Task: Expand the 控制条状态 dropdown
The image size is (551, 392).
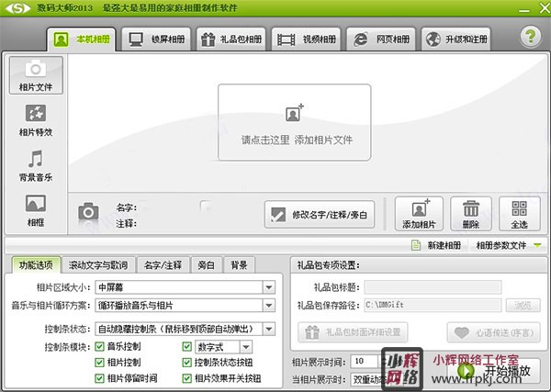Action: (269, 329)
